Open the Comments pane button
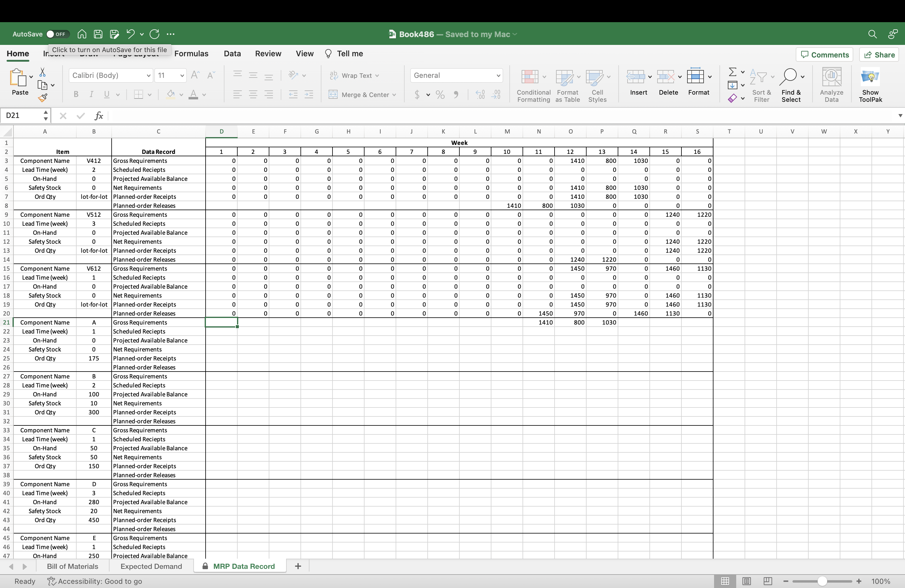 pos(824,55)
